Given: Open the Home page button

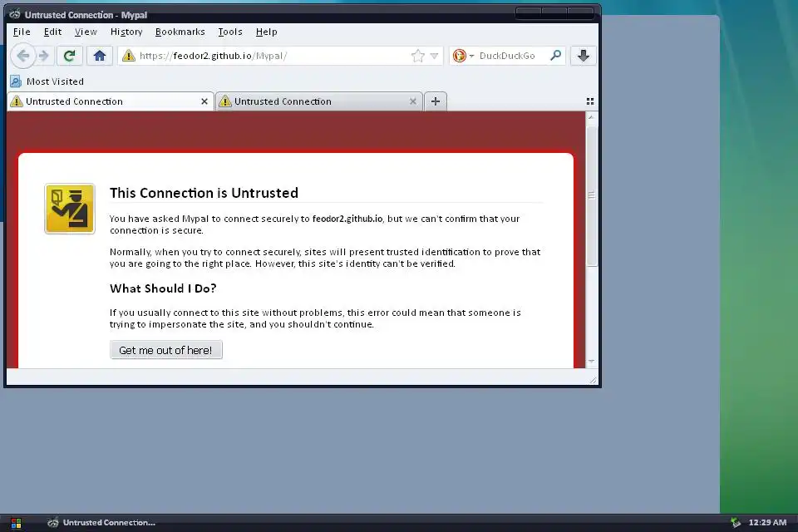Looking at the screenshot, I should [x=99, y=56].
